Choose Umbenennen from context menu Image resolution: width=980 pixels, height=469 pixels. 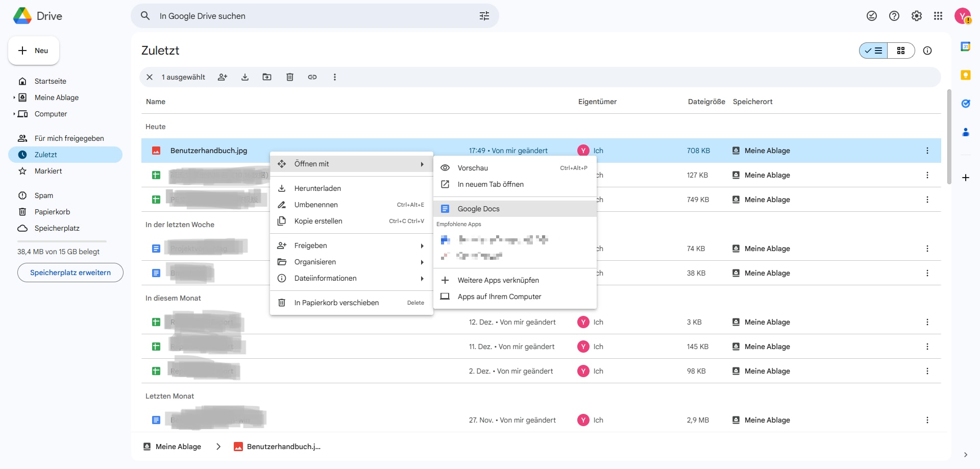click(x=351, y=205)
